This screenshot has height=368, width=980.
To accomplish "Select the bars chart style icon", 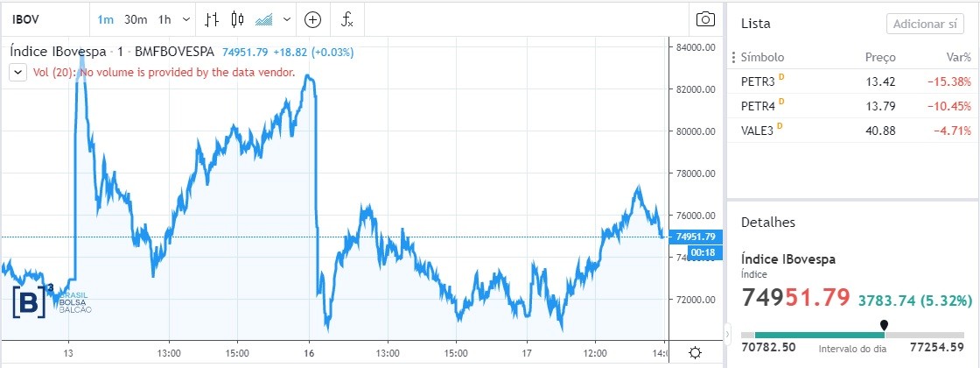I will pos(212,19).
